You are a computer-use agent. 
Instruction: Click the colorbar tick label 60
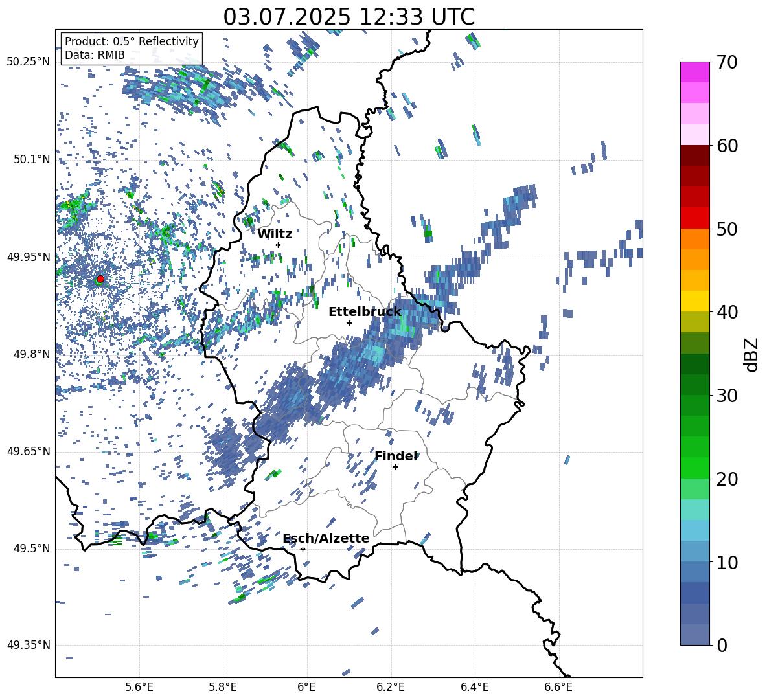tap(727, 146)
